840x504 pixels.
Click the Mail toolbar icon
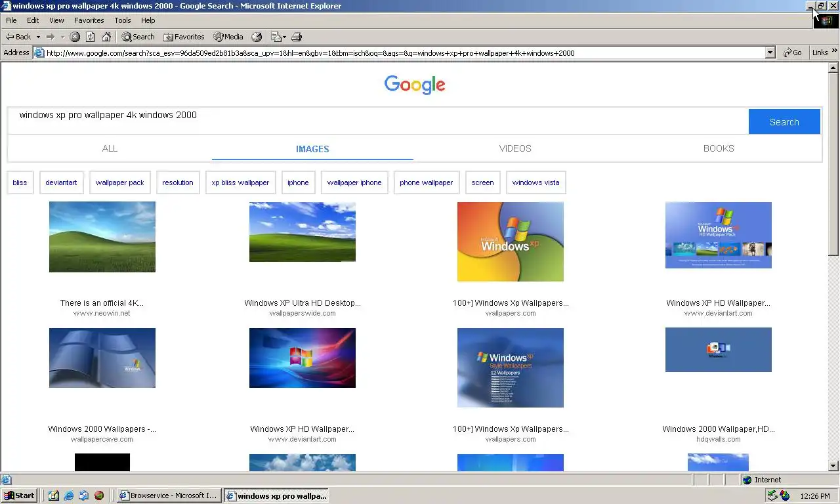[276, 37]
